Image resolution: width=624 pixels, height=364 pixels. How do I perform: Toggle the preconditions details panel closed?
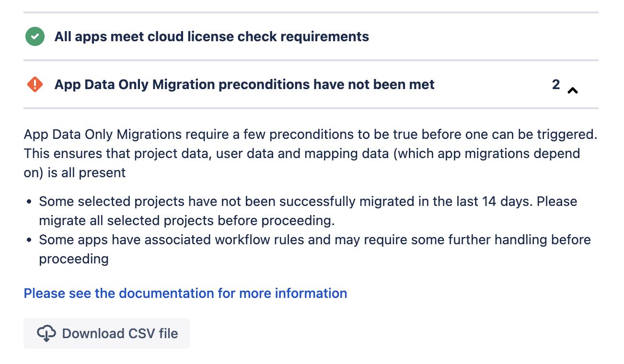[573, 90]
